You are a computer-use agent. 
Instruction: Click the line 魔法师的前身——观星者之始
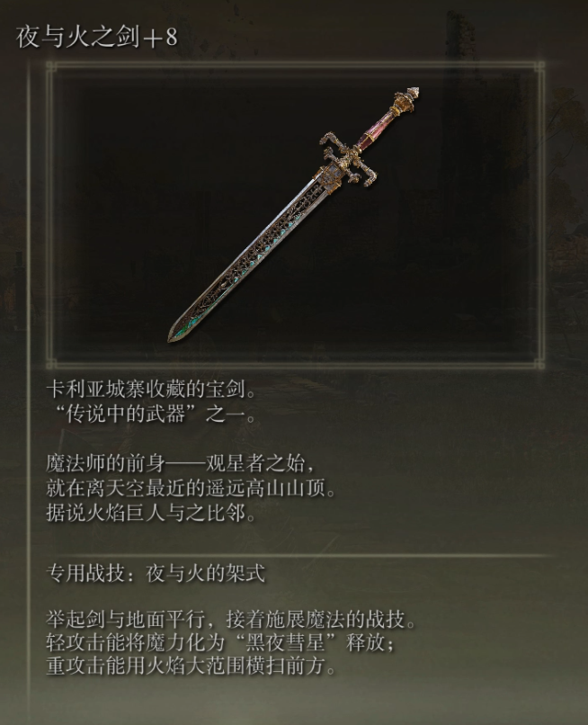pos(181,464)
